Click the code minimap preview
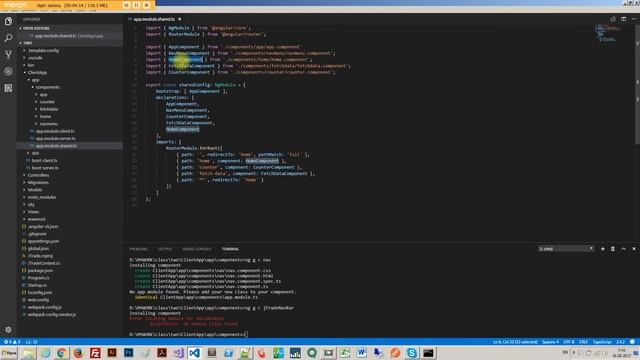640x360 pixels. tap(608, 33)
